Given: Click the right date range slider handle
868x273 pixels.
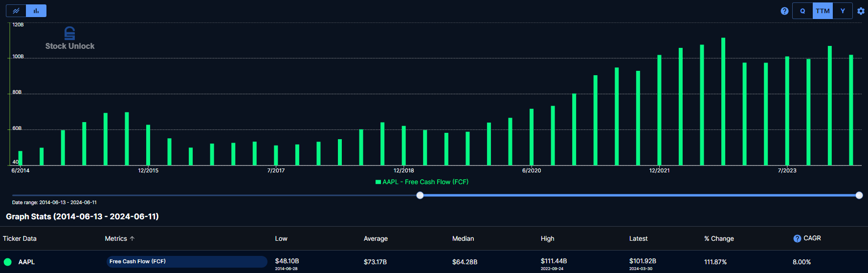Looking at the screenshot, I should pos(859,195).
